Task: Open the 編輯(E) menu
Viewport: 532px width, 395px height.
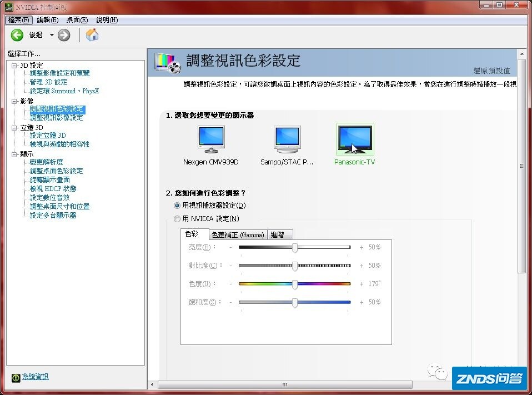Action: coord(48,20)
